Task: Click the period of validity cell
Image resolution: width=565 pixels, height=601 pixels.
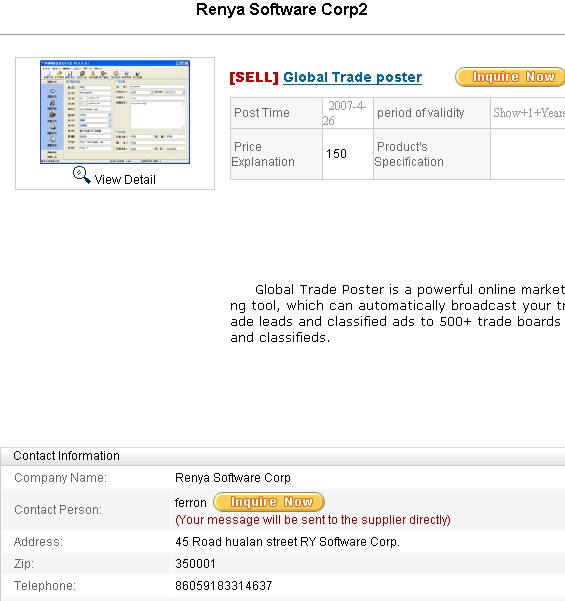Action: coord(432,113)
